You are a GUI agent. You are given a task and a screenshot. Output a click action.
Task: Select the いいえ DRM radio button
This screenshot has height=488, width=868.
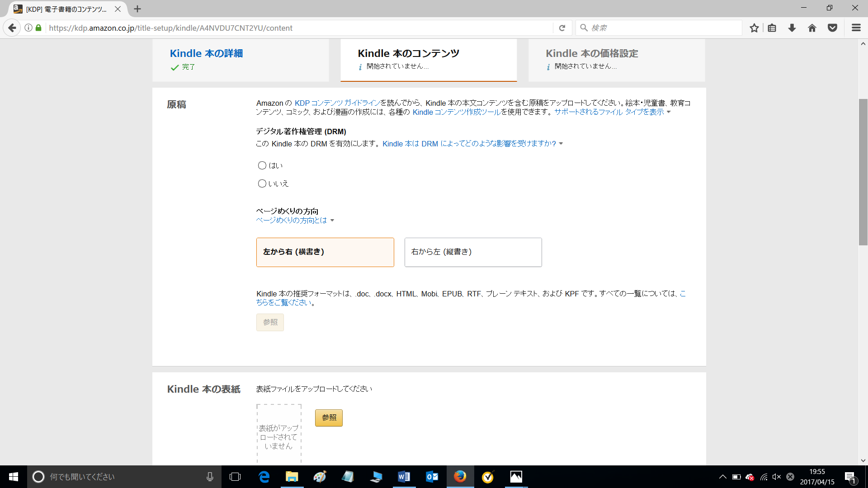(262, 183)
